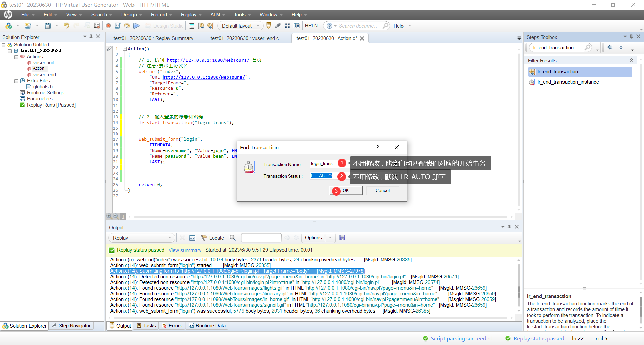
Task: Click the Save script floppy disk icon
Action: (48, 26)
